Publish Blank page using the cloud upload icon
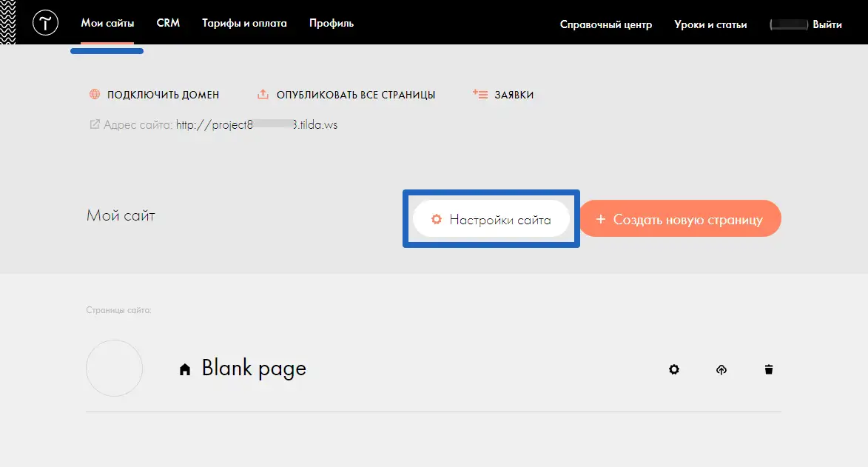 tap(721, 369)
